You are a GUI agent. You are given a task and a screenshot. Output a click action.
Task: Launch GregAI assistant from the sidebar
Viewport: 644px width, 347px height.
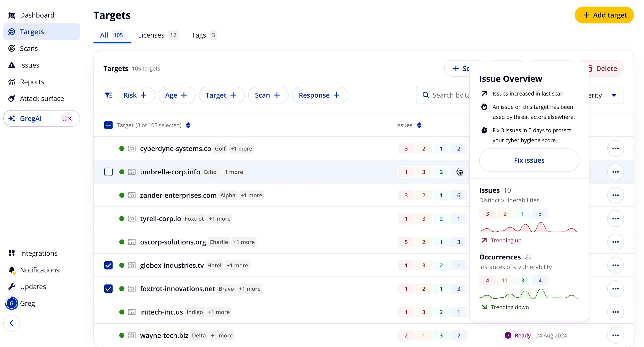pos(31,118)
